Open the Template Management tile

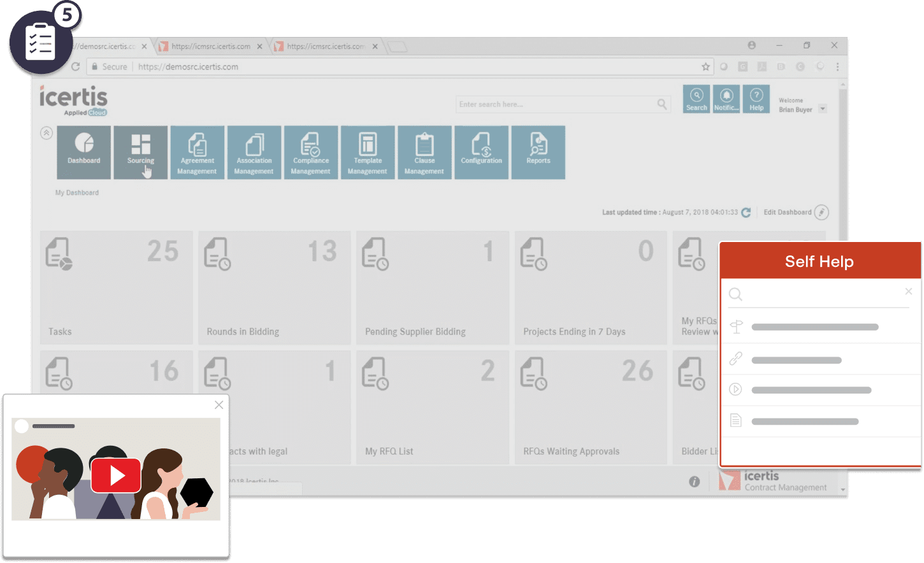(x=368, y=152)
